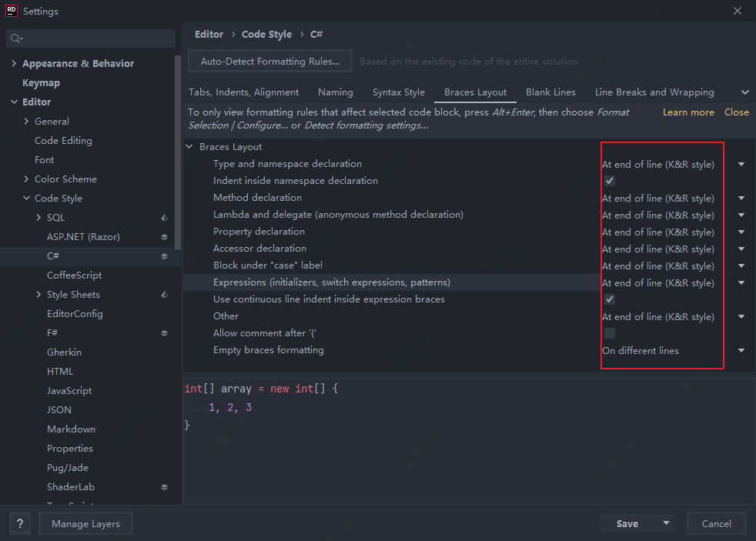
Task: Click the Rider logo icon in title bar
Action: (x=11, y=11)
